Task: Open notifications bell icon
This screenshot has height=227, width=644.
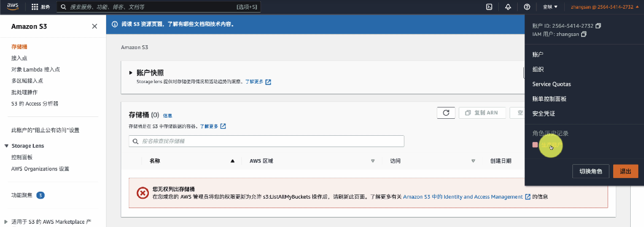Action: (x=508, y=7)
